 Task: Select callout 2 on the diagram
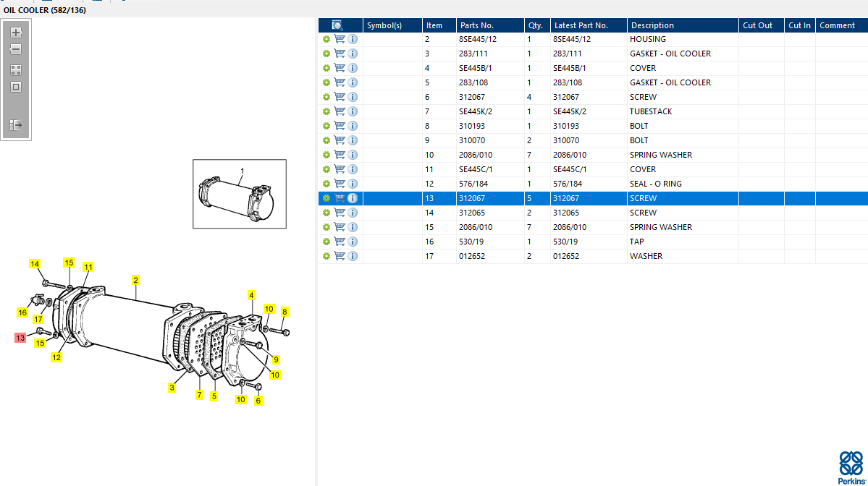pos(135,281)
